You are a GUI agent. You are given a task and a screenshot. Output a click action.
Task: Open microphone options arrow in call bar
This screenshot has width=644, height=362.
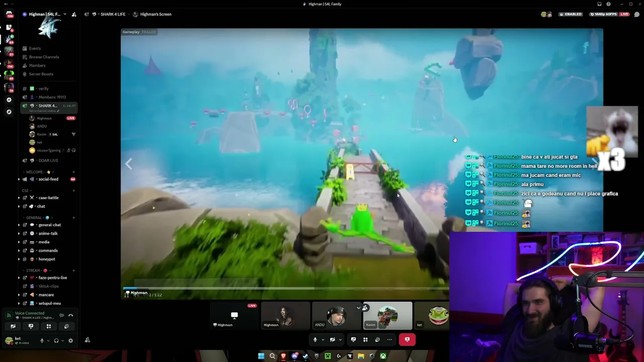point(323,339)
